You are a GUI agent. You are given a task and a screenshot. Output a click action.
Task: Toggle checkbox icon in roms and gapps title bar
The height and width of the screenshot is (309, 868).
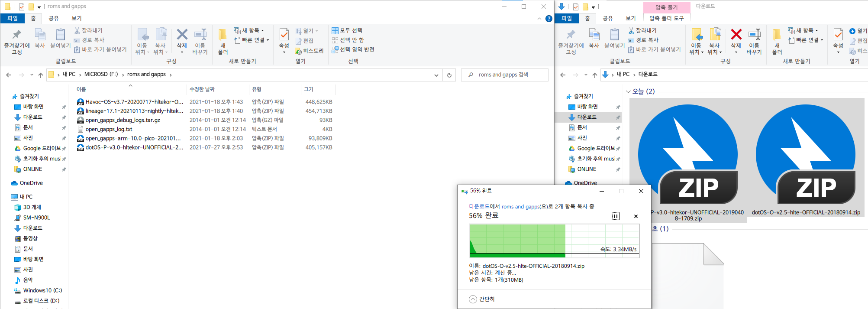point(22,7)
